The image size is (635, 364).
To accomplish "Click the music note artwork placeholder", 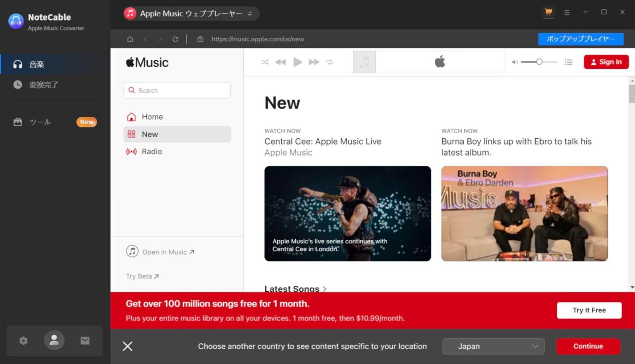I will point(364,62).
